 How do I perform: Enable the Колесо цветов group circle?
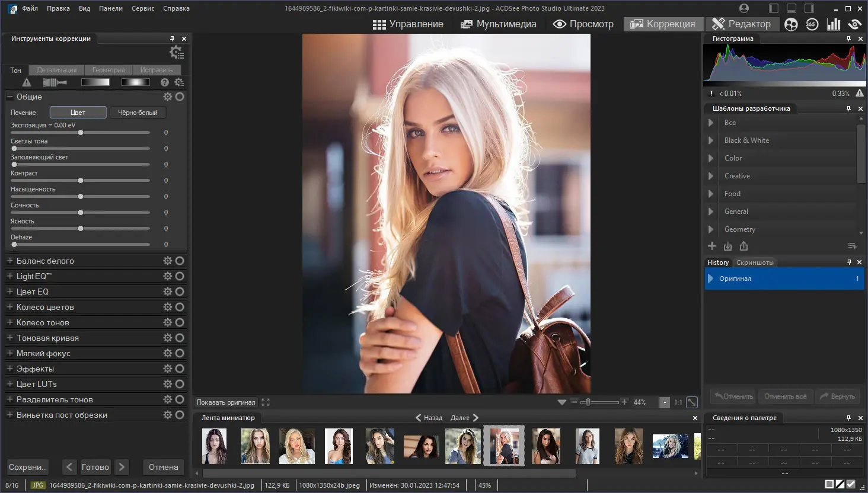point(180,307)
